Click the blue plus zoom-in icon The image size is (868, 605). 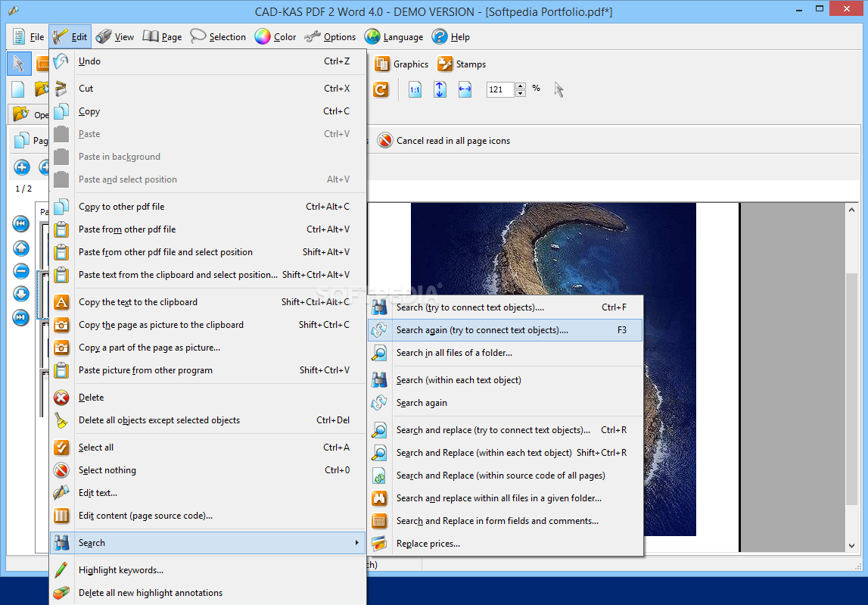click(22, 167)
